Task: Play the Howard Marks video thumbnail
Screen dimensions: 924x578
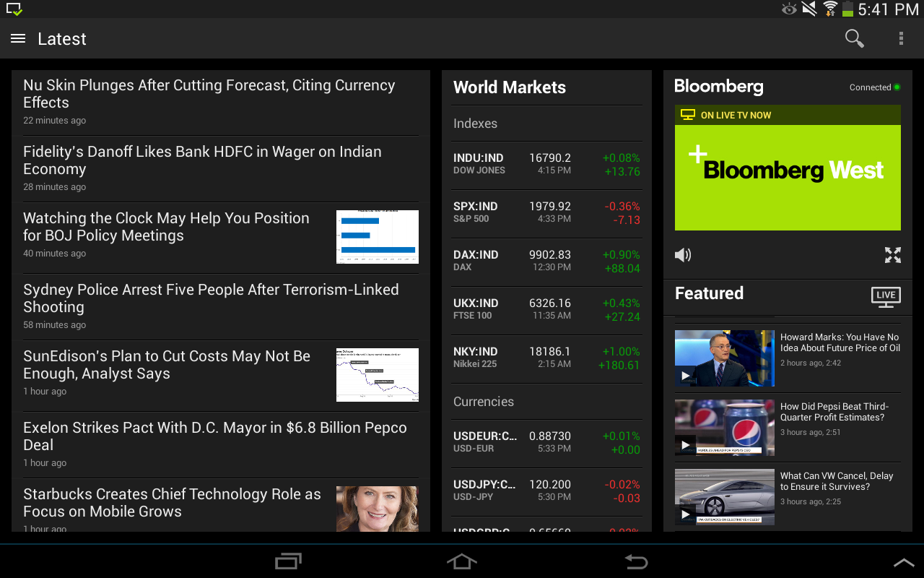Action: tap(725, 358)
